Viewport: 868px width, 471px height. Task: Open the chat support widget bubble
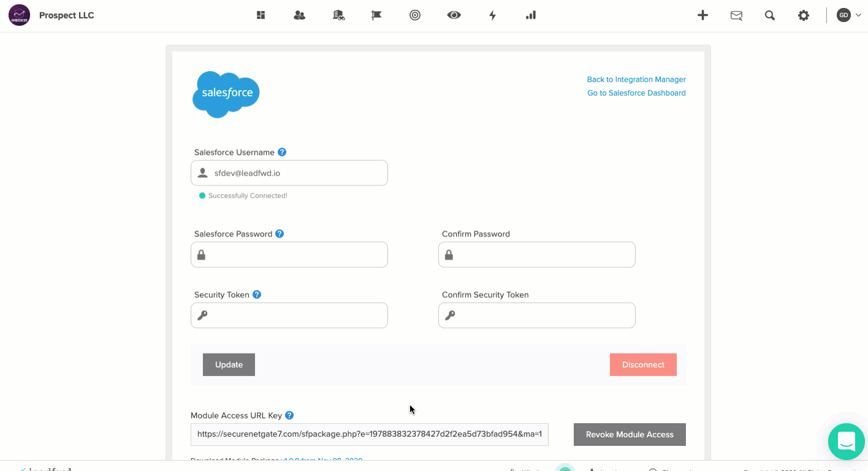(x=847, y=441)
